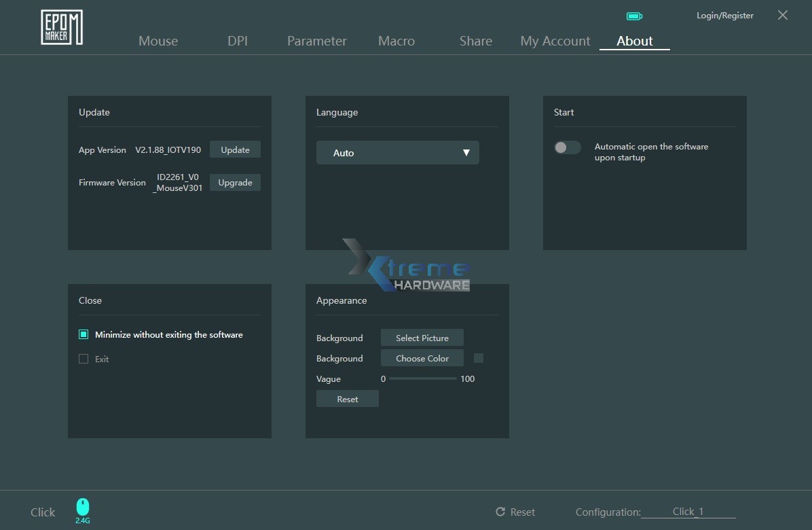812x530 pixels.
Task: Click the 2.4G mouse connection icon
Action: point(82,508)
